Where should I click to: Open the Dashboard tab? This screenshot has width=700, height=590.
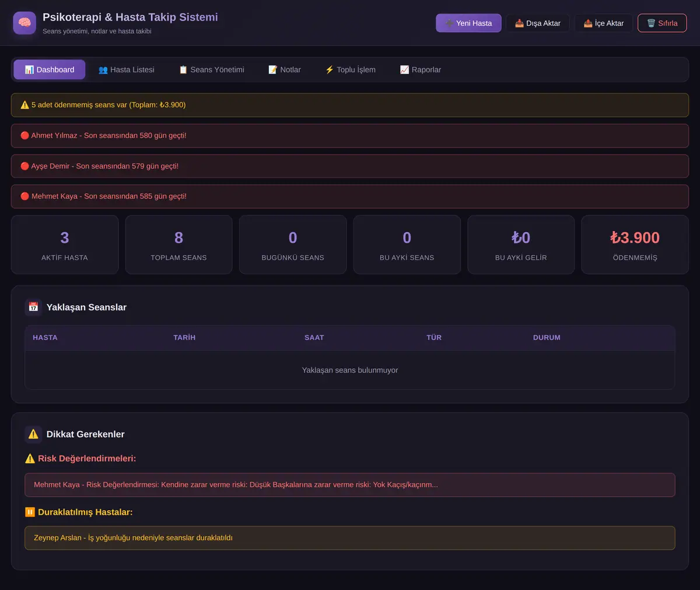(50, 69)
